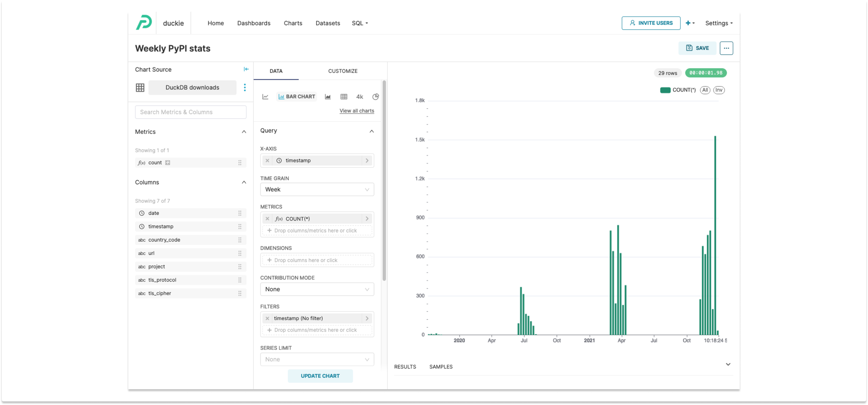The image size is (868, 405).
Task: Open the dataset three-dot menu
Action: tap(245, 88)
